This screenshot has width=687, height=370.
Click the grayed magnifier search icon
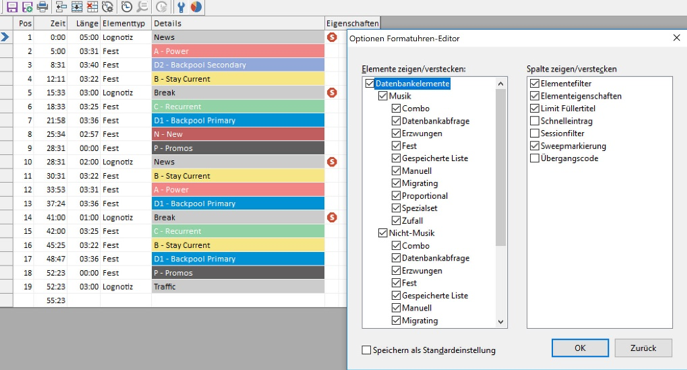click(x=142, y=7)
